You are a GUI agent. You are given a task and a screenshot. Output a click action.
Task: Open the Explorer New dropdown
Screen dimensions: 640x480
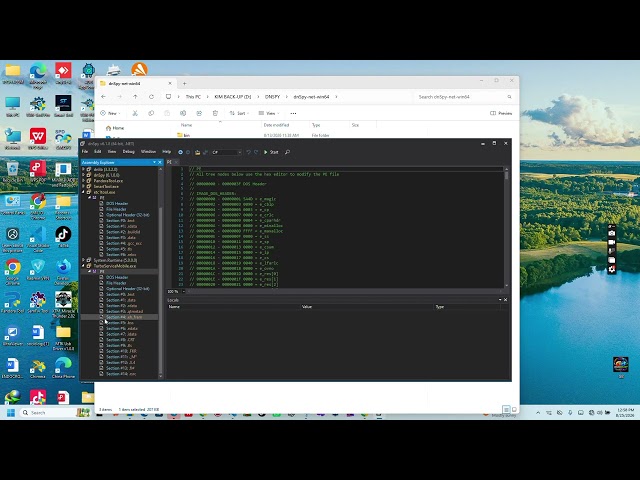click(x=111, y=113)
